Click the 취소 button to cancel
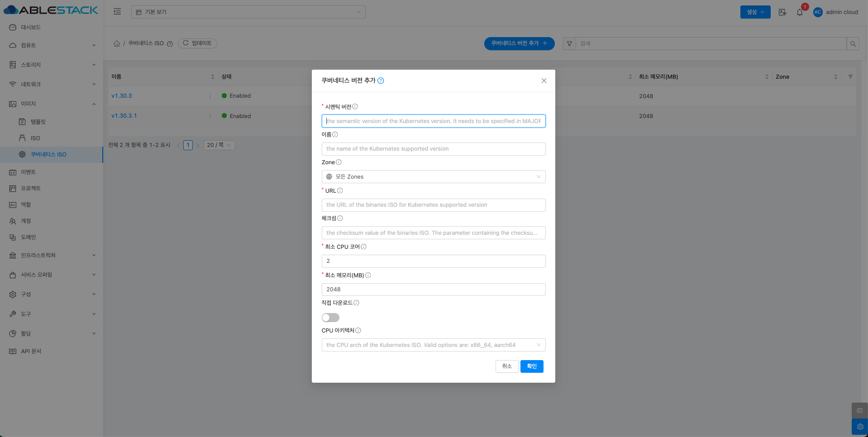Viewport: 868px width, 437px height. point(506,366)
